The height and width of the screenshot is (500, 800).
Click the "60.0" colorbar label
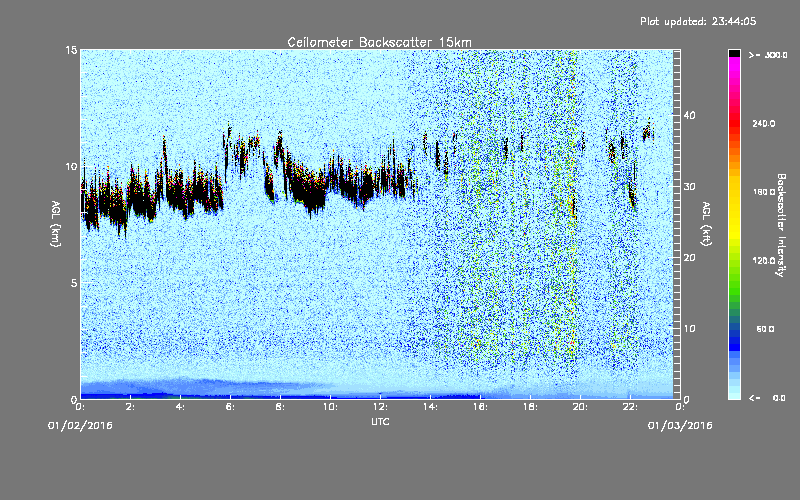click(765, 329)
